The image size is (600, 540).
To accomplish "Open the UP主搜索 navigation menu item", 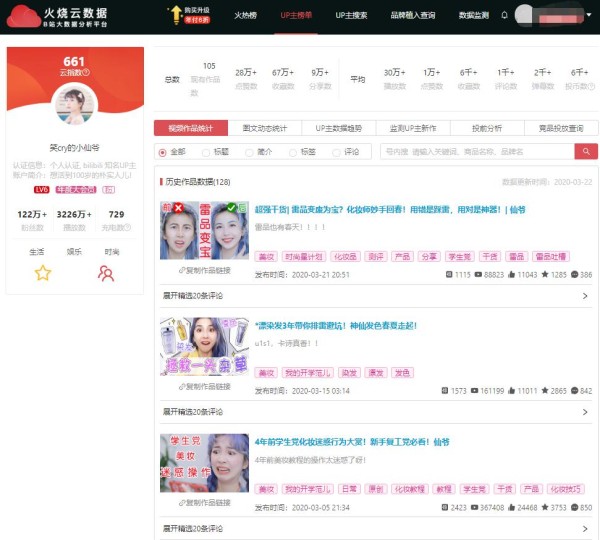I will coord(351,16).
